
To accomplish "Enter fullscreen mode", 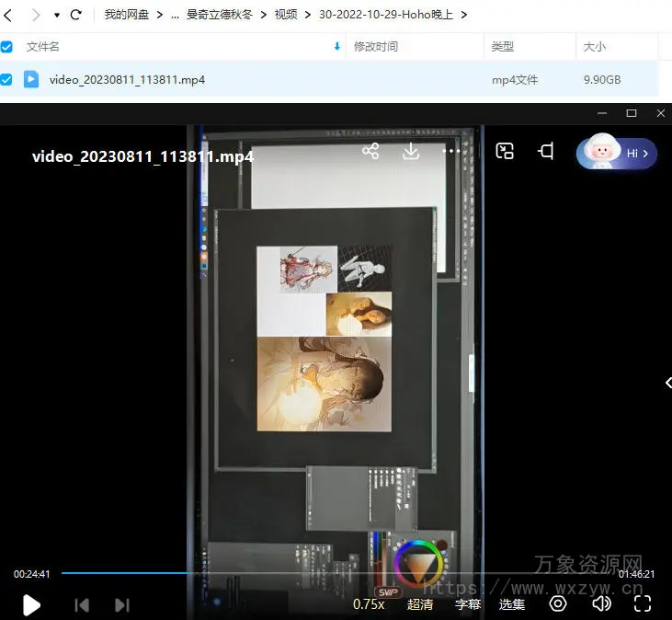I will tap(643, 603).
